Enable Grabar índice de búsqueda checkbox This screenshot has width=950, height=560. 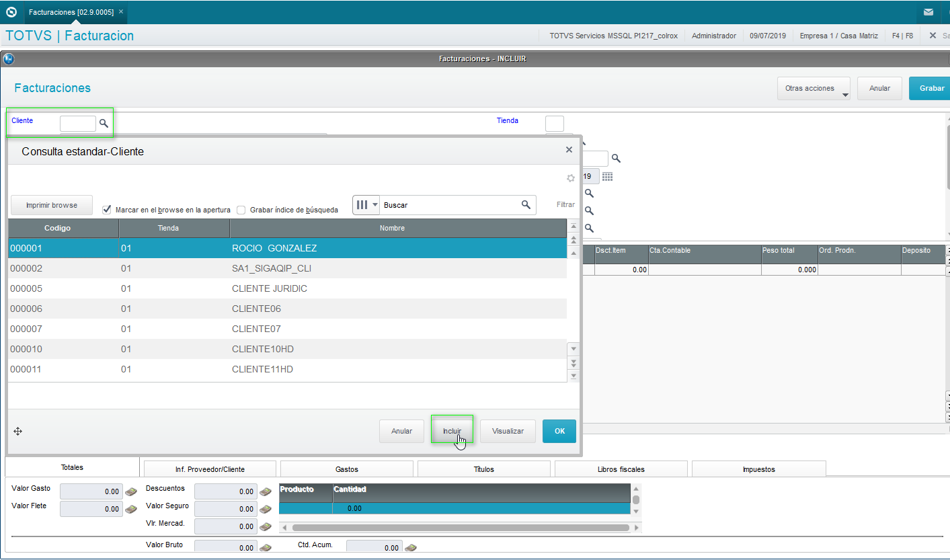[241, 210]
